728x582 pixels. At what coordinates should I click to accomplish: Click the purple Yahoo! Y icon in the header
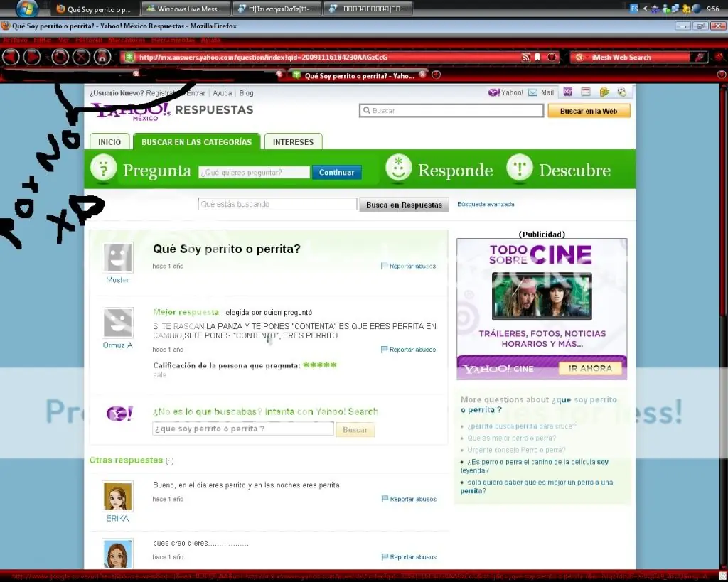coord(494,92)
